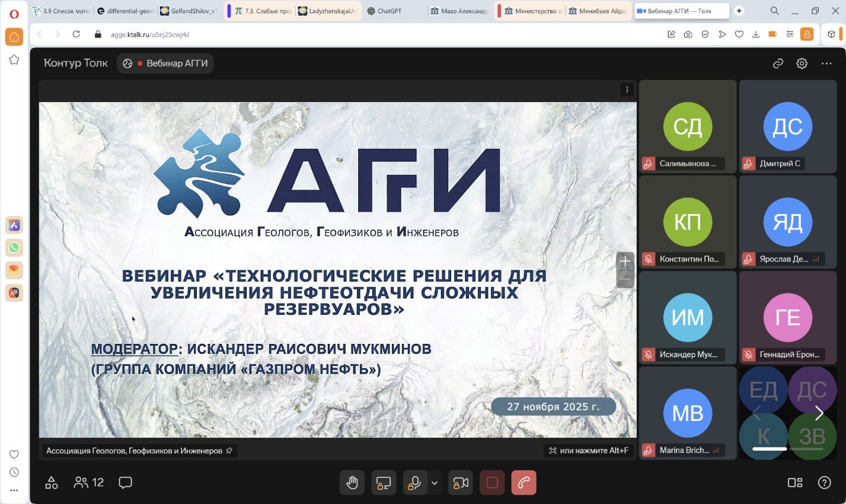Open the participants list showing 12
This screenshot has width=846, height=504.
click(x=88, y=482)
